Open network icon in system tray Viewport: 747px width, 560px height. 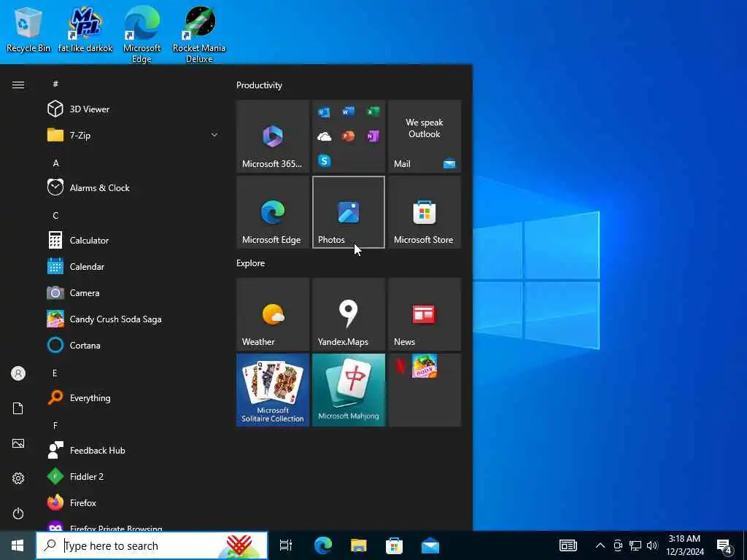[635, 545]
